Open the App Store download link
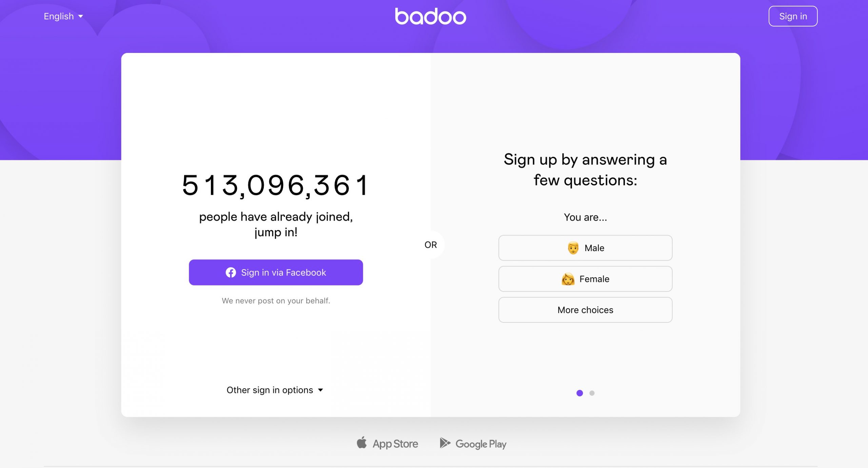868x468 pixels. point(387,443)
